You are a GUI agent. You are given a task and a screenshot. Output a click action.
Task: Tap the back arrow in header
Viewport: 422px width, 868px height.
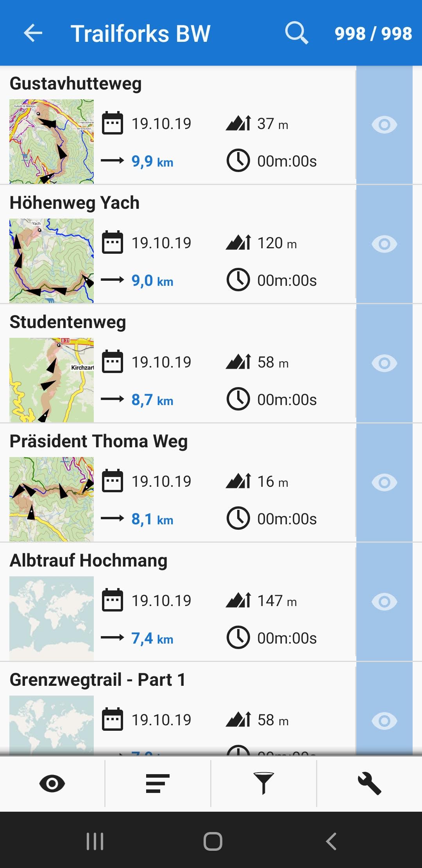coord(33,33)
